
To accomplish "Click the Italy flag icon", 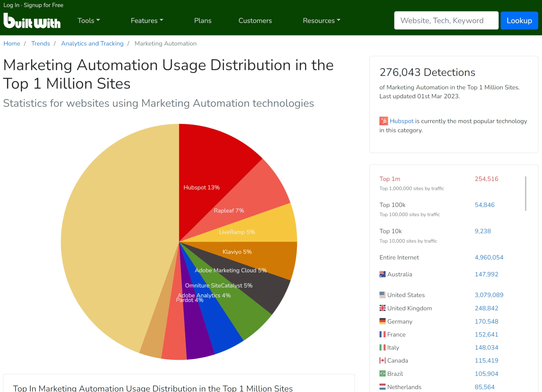I will click(x=382, y=347).
